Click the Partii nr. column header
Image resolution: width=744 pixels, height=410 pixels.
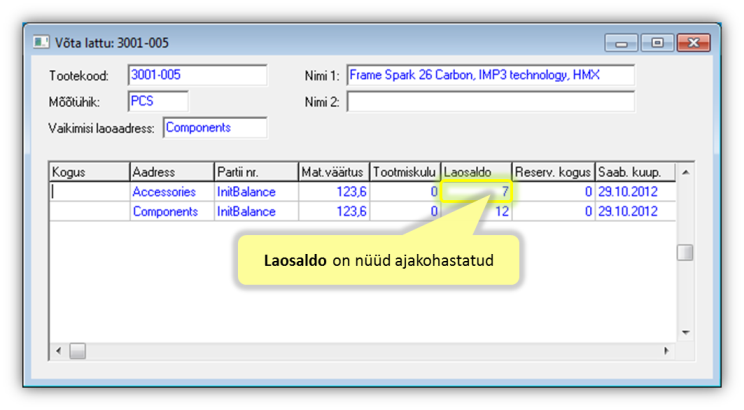point(256,172)
